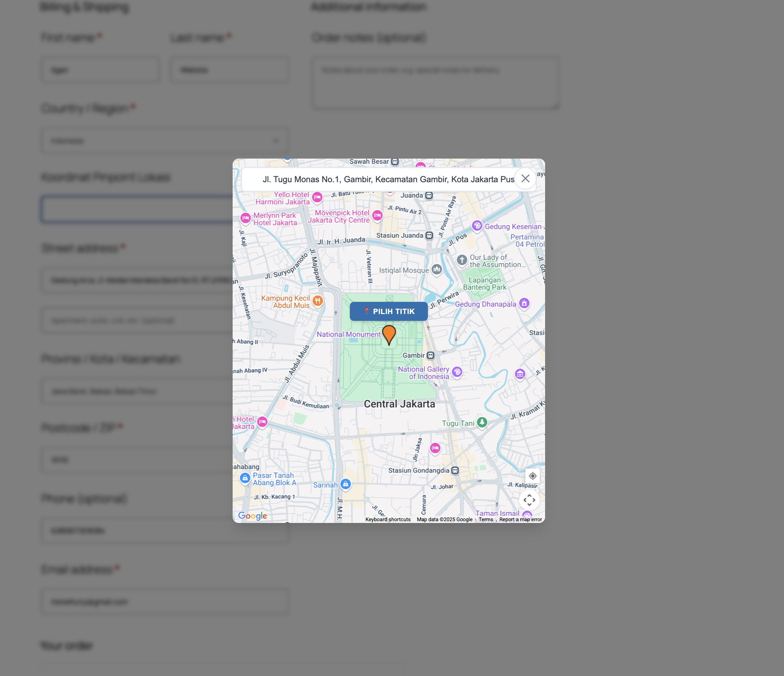Click the Tugu Tani park icon
This screenshot has height=676, width=784.
point(482,422)
